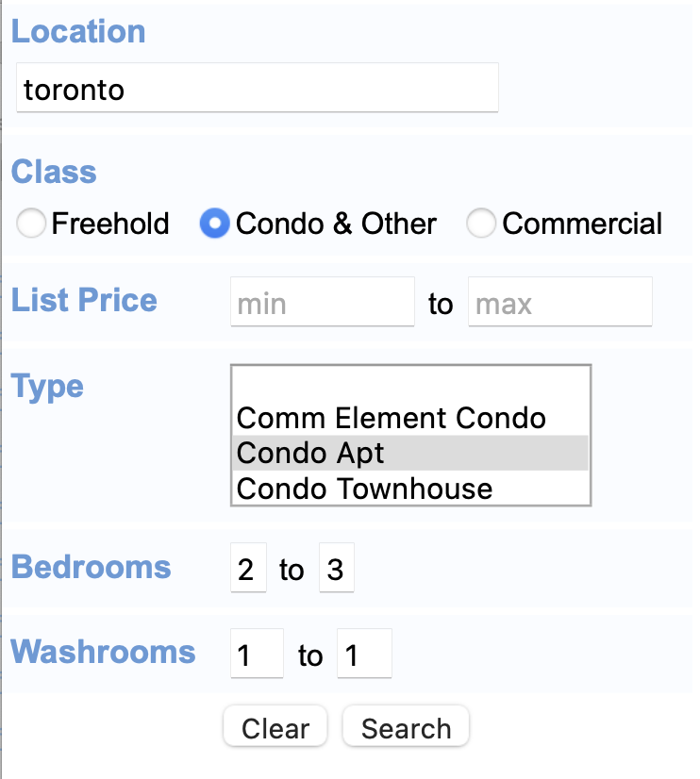Click the minimum List Price field
This screenshot has width=700, height=779.
322,303
